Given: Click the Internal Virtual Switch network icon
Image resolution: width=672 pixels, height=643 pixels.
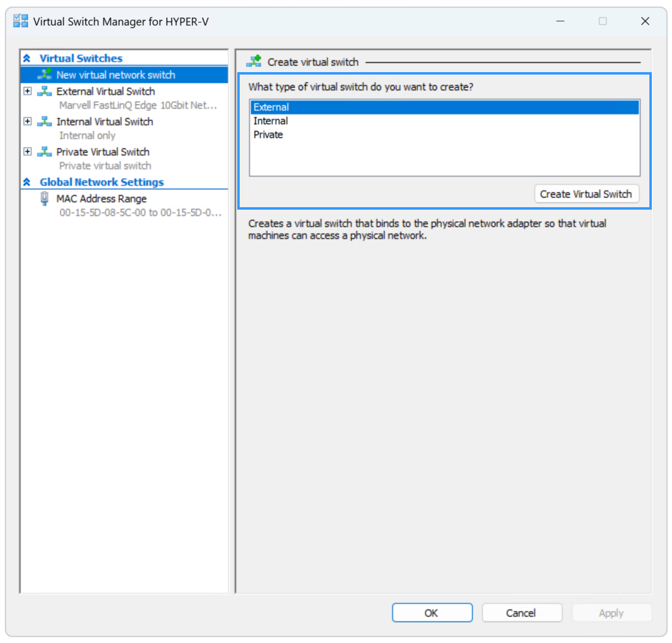Looking at the screenshot, I should point(45,122).
